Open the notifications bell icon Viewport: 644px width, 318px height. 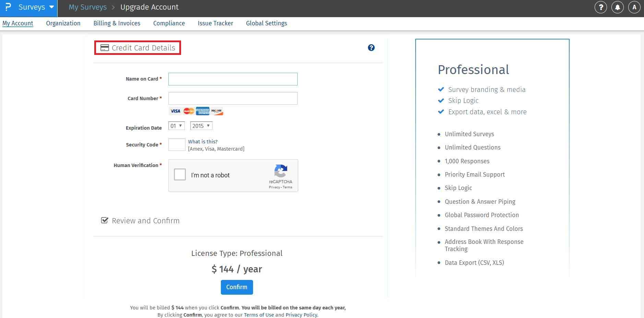pyautogui.click(x=617, y=7)
